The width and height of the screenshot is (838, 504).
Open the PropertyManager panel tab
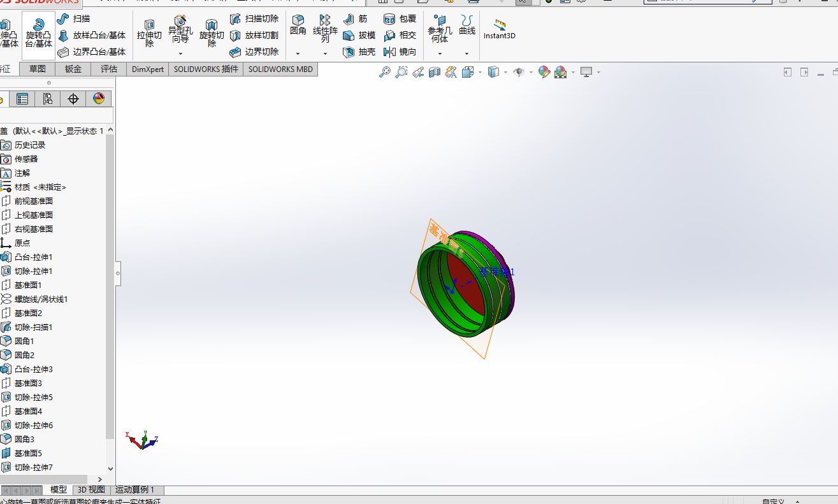(22, 99)
